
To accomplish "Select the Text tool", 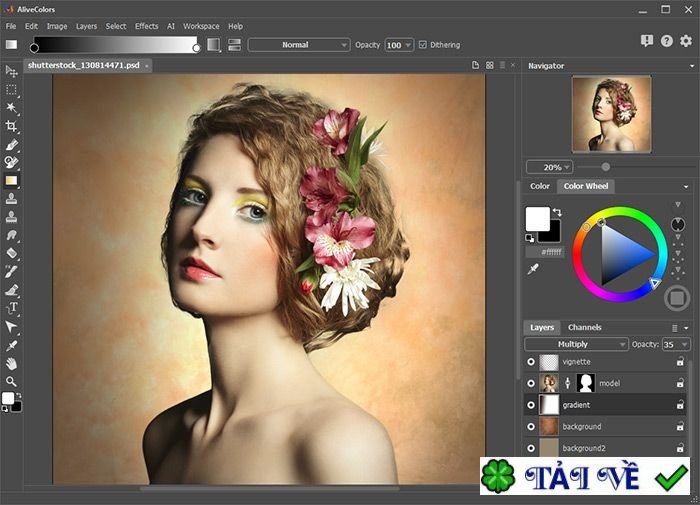I will (12, 308).
